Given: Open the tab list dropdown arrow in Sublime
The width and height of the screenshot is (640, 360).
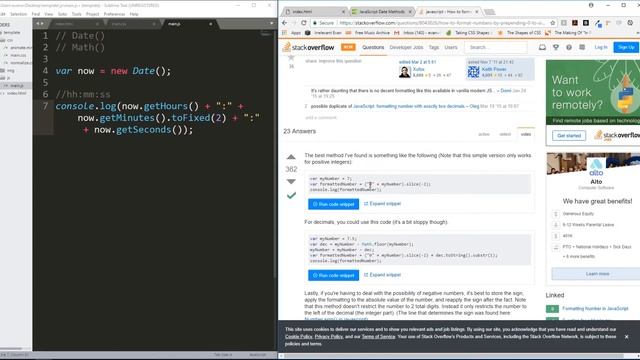Looking at the screenshot, I should tap(271, 24).
